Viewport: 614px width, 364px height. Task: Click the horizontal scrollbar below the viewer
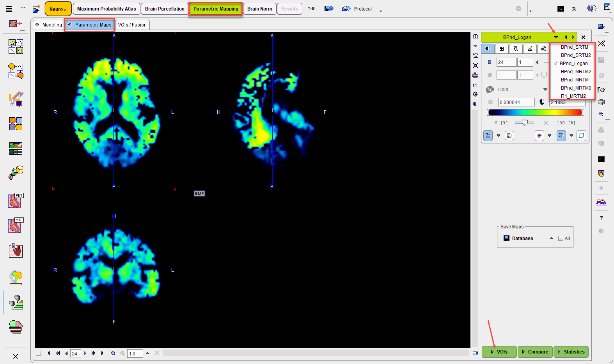pos(316,353)
